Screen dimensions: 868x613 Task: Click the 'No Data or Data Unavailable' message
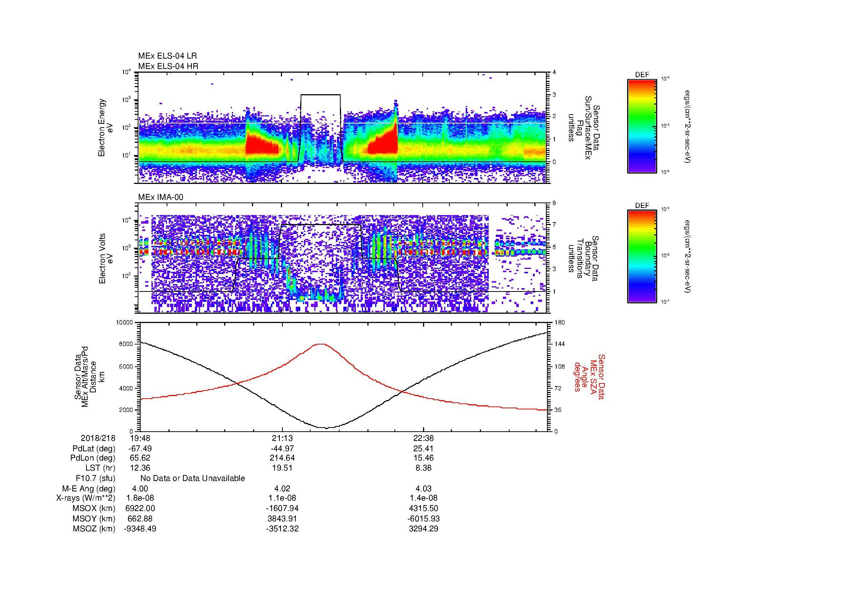193,478
